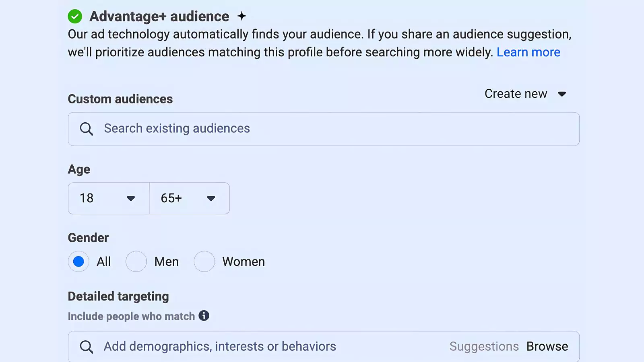The image size is (644, 362).
Task: Select the Women gender radio button
Action: point(204,261)
